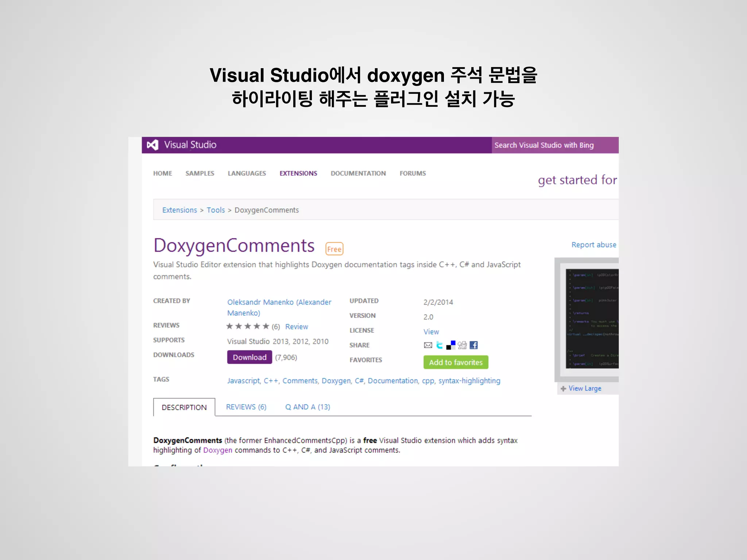Focus the Search Visual Studio with Bing field
The height and width of the screenshot is (560, 747).
click(554, 145)
